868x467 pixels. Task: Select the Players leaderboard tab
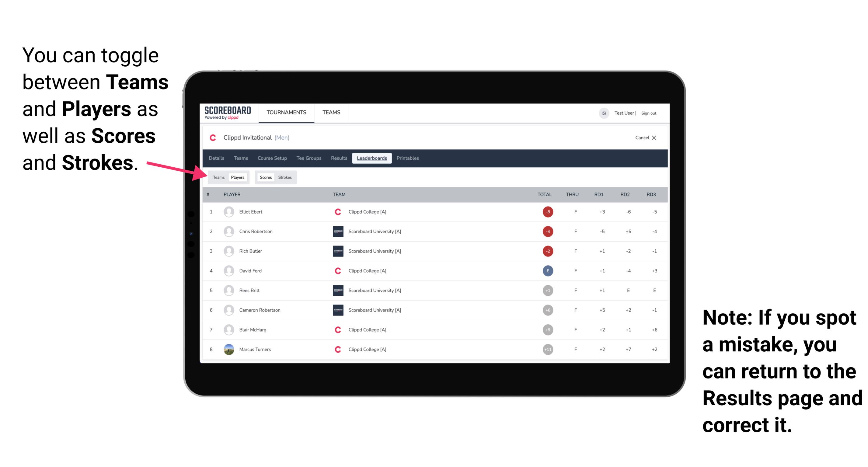tap(238, 177)
